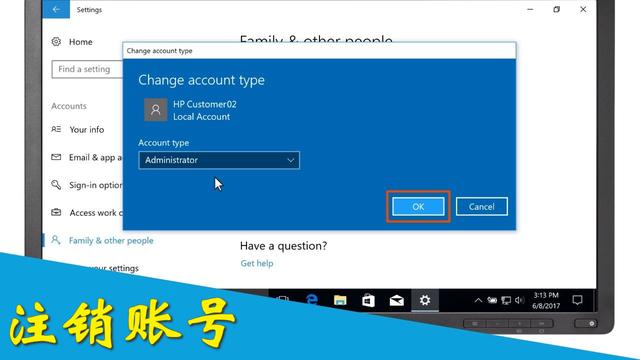Click the Access work briefcase icon
The image size is (640, 360).
[x=56, y=212]
